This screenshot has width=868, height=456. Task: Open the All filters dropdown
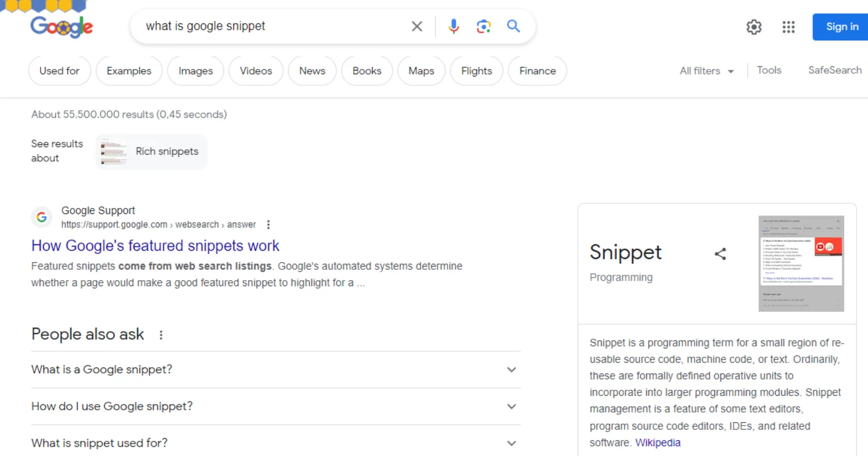[706, 71]
